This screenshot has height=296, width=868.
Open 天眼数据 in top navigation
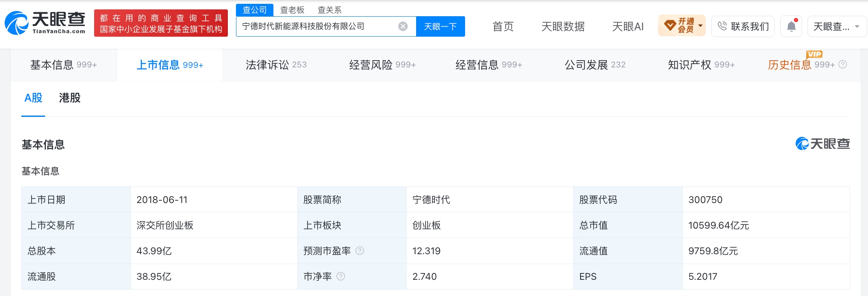pos(563,26)
